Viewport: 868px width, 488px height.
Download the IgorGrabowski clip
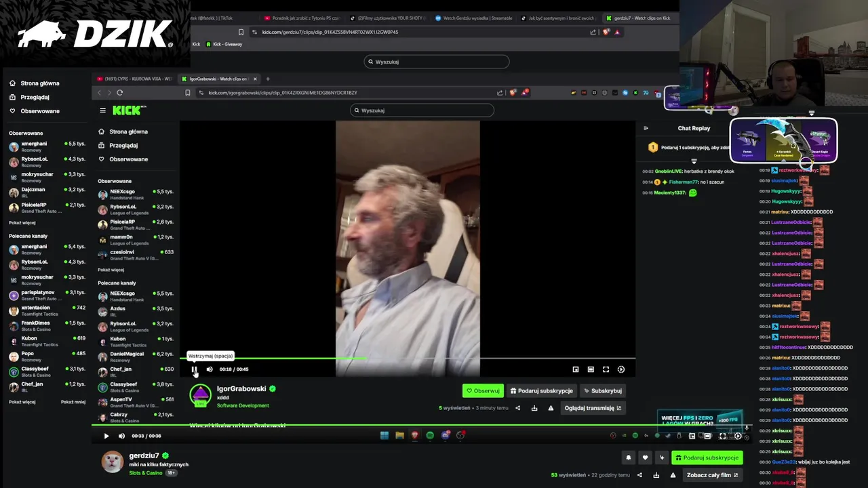[534, 408]
